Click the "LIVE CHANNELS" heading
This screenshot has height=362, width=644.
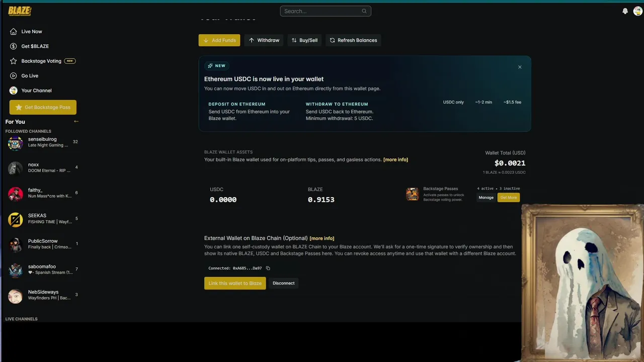click(x=21, y=319)
